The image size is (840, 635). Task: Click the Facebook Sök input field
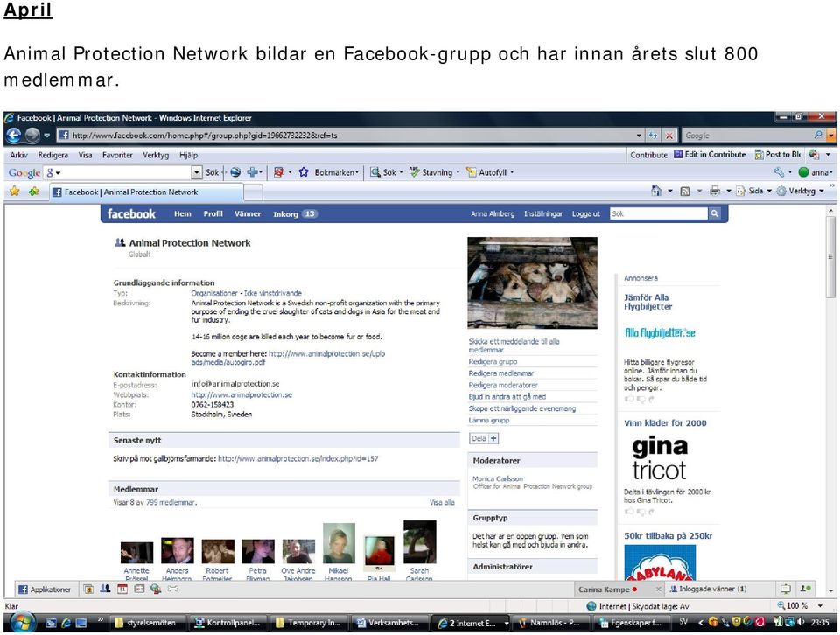click(658, 213)
